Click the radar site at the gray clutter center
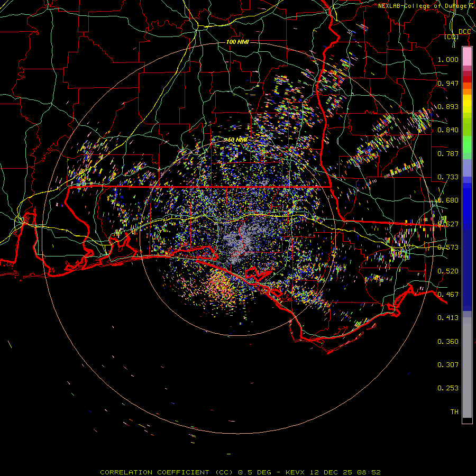 pos(237,238)
